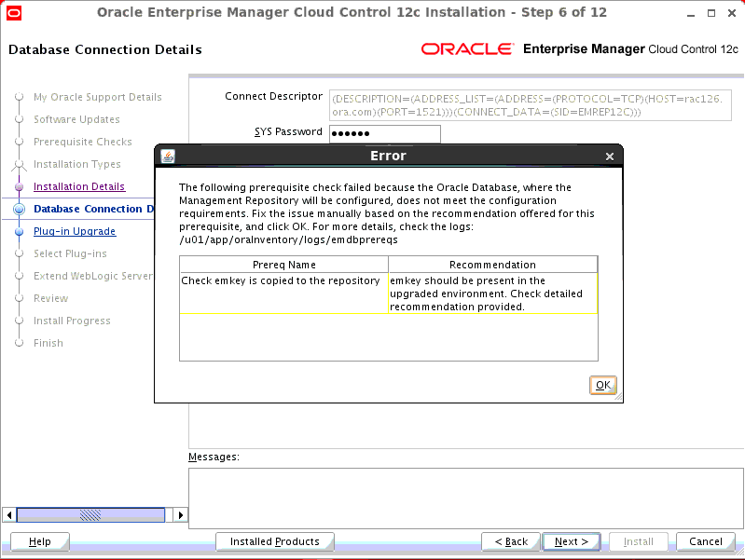The image size is (745, 560).
Task: Click the Java icon in the Error dialog title bar
Action: pyautogui.click(x=168, y=156)
